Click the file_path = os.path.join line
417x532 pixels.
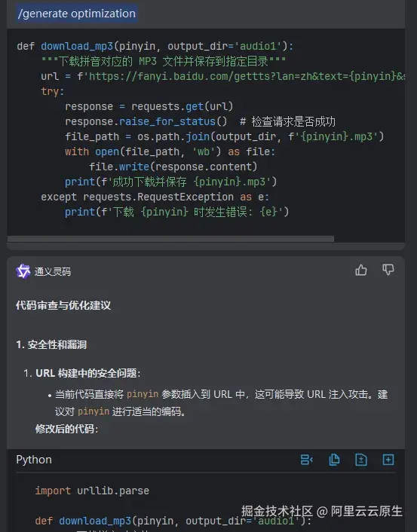click(x=224, y=136)
